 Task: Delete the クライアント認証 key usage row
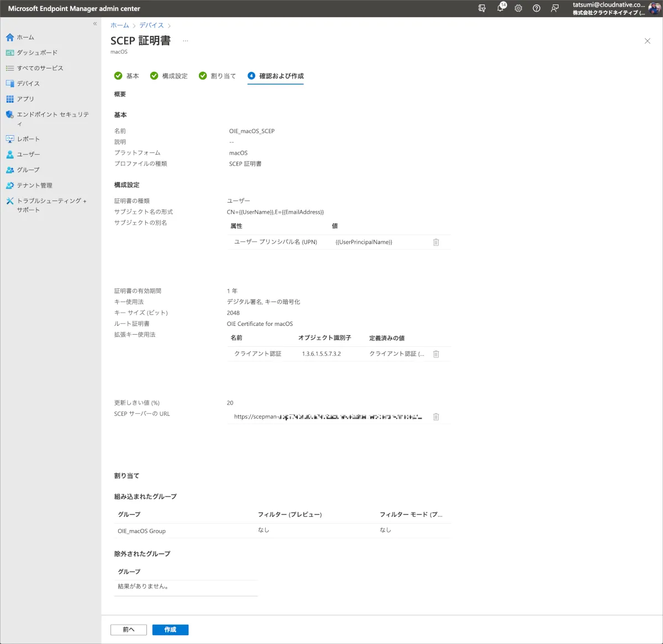[x=436, y=353]
